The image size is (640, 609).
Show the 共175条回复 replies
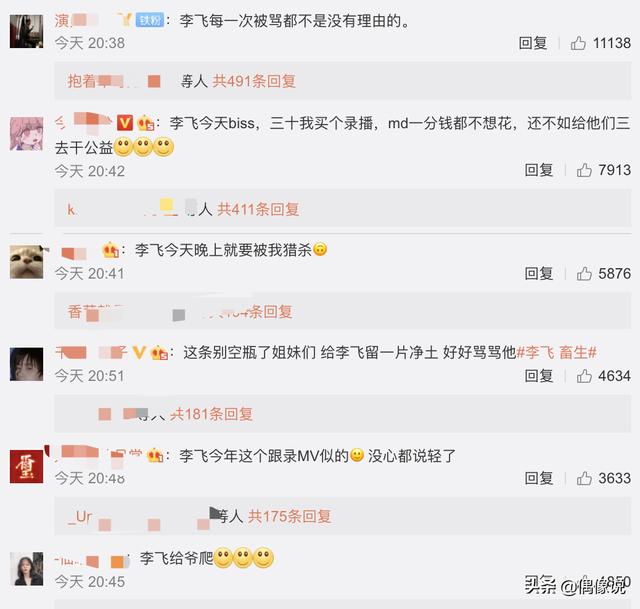(289, 516)
